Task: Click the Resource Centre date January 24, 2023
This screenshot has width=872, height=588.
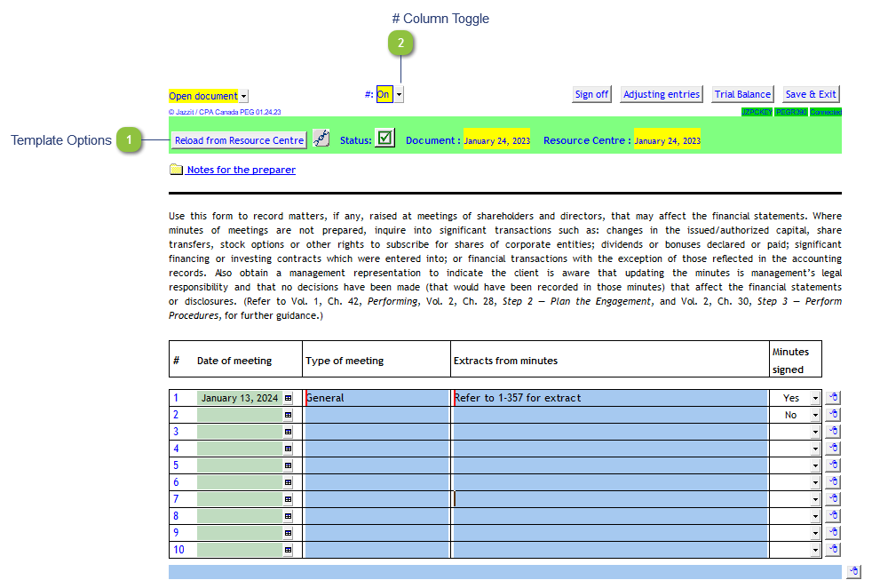Action: click(x=667, y=140)
